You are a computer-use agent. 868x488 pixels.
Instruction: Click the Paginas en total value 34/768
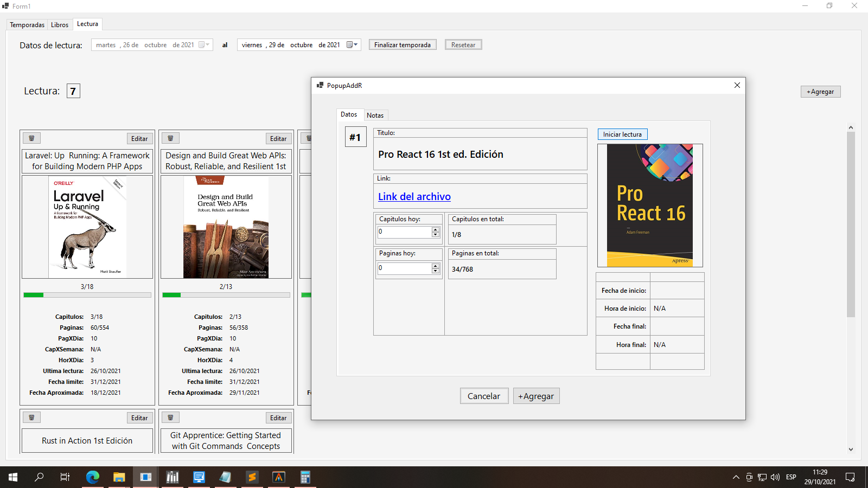462,269
